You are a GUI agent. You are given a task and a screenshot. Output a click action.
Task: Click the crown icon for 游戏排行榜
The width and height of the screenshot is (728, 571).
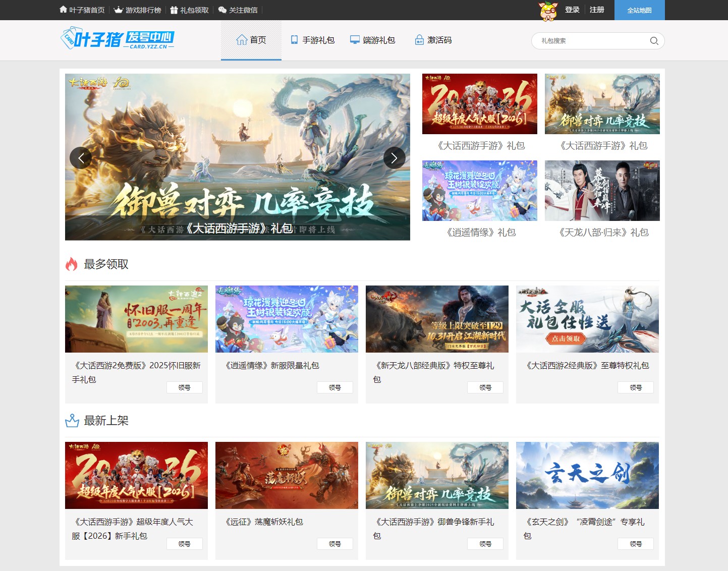click(119, 10)
